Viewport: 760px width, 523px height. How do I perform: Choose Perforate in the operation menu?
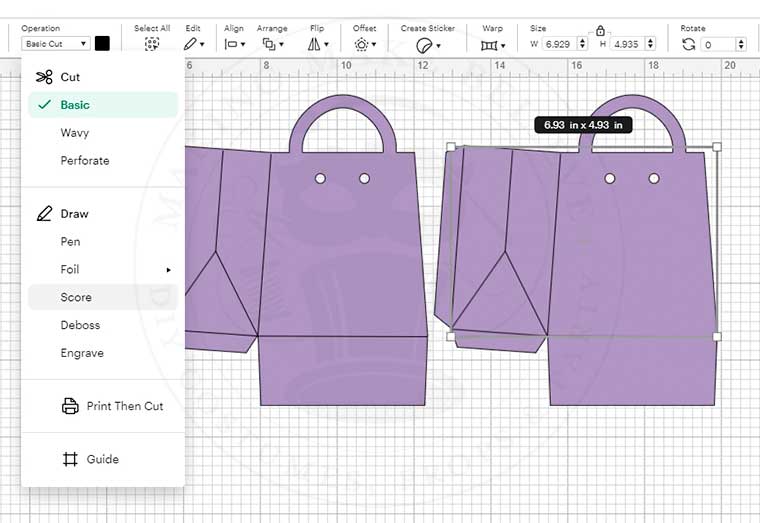[x=85, y=161]
